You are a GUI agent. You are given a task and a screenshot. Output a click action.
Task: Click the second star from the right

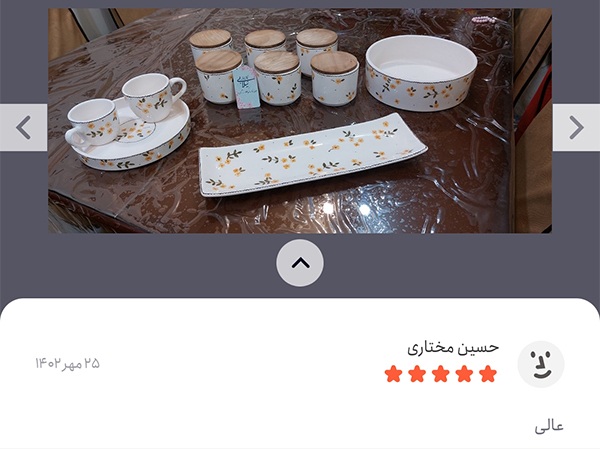coord(464,374)
